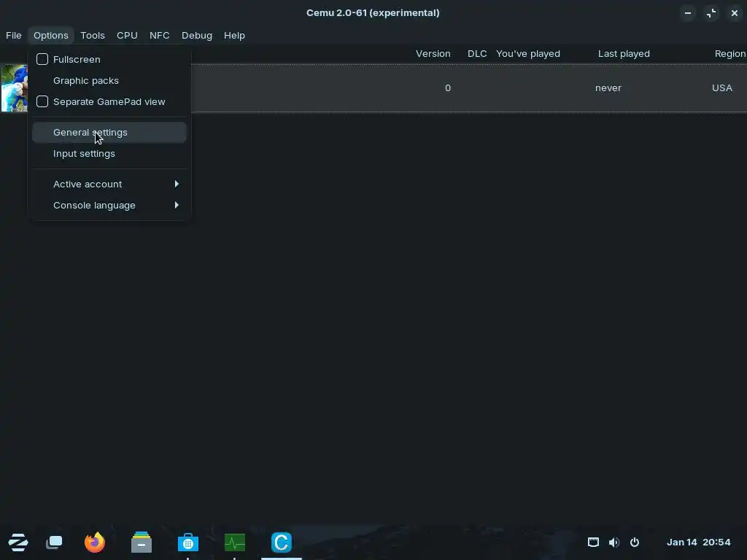The width and height of the screenshot is (747, 560).
Task: Close the Options menu from menu bar
Action: (51, 35)
